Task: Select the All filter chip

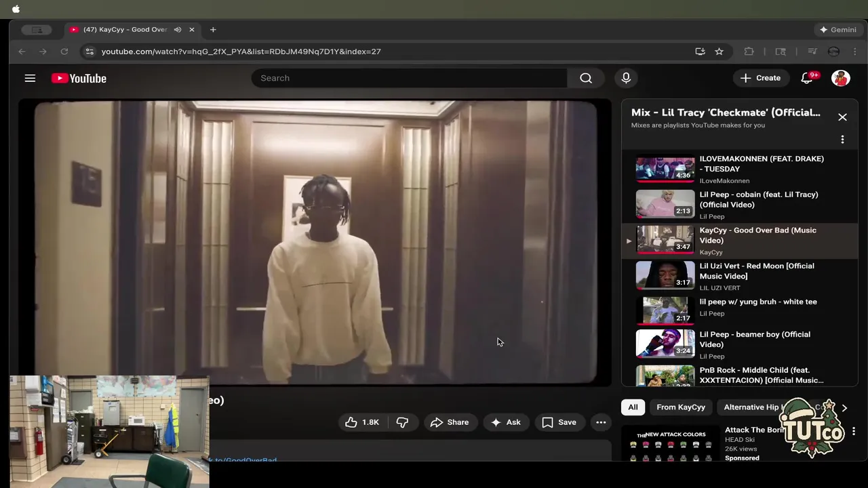Action: pyautogui.click(x=633, y=407)
